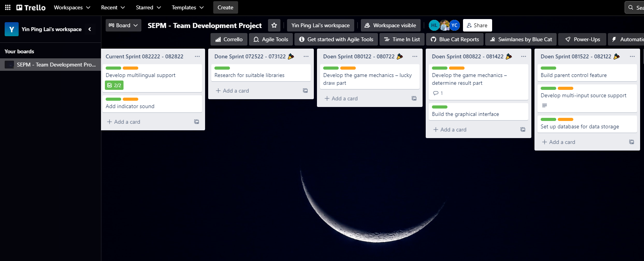644x261 pixels.
Task: Open Blue Cat Reports power-up
Action: point(455,39)
